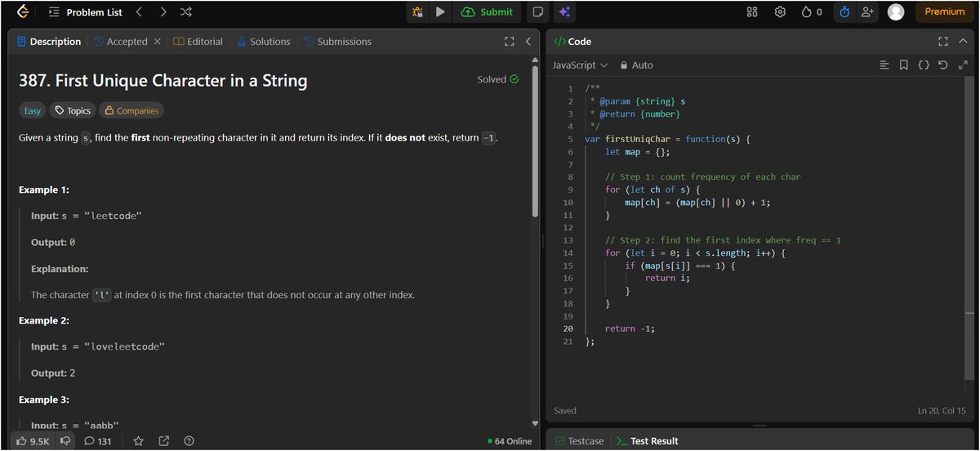980x451 pixels.
Task: Click the Saved status text
Action: point(565,411)
